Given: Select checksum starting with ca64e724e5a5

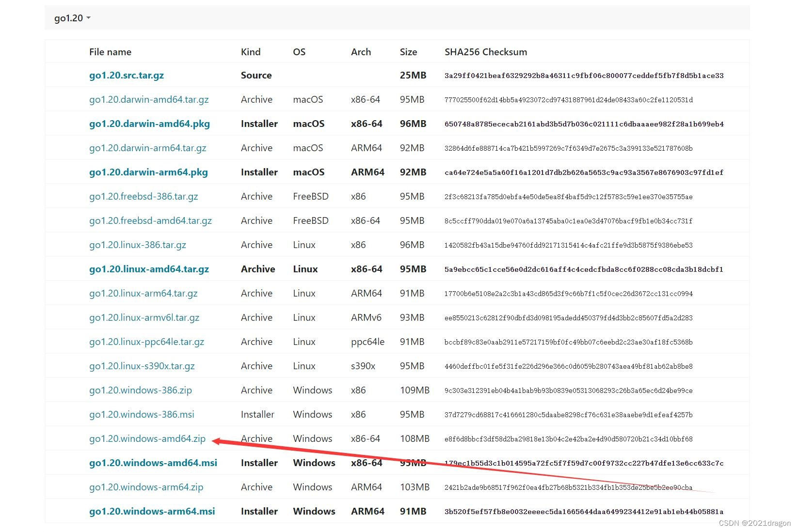Looking at the screenshot, I should (584, 172).
